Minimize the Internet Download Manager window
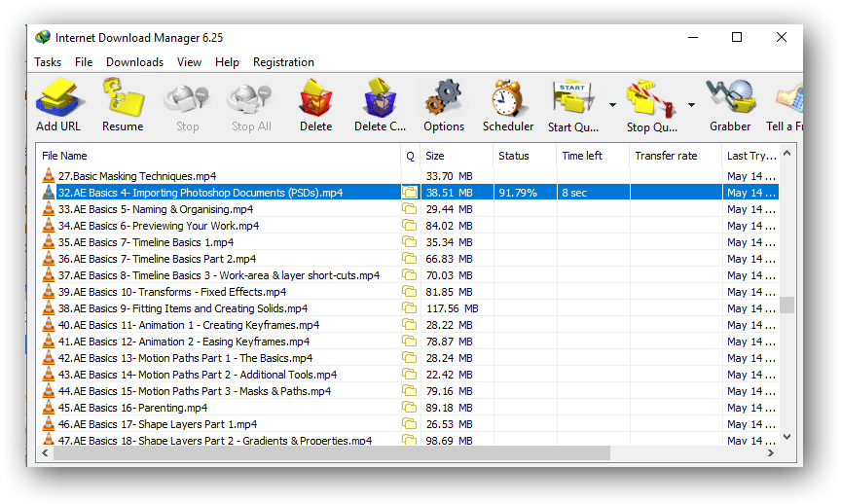 [x=693, y=38]
